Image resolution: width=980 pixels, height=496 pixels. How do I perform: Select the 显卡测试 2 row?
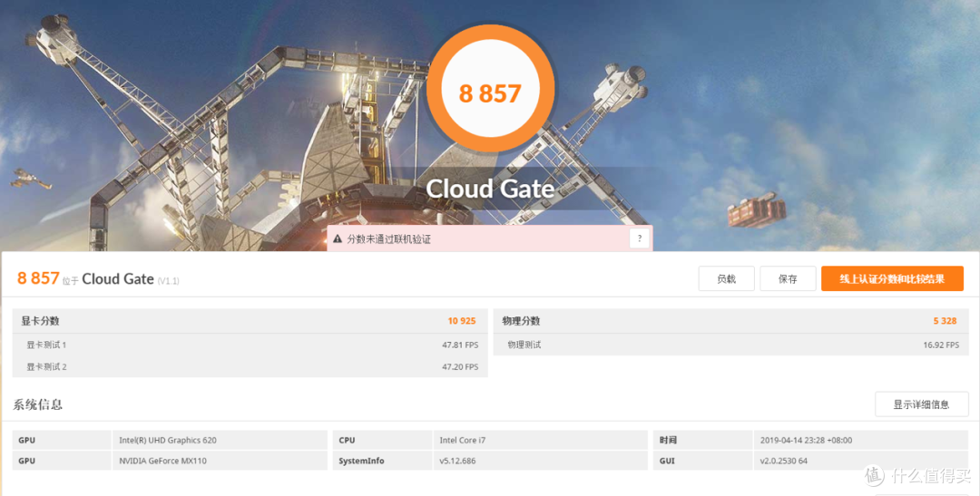tap(250, 366)
